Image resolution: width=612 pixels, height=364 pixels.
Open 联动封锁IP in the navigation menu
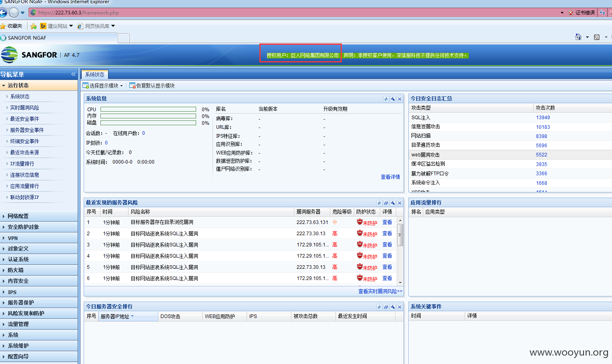[x=24, y=197]
